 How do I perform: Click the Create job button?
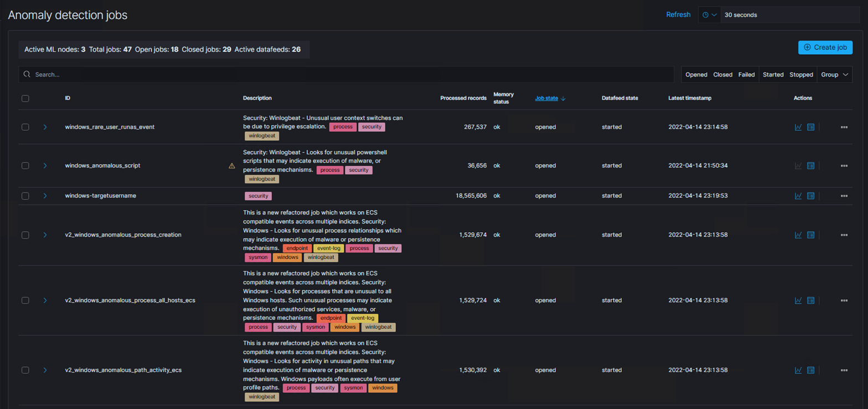[x=825, y=48]
